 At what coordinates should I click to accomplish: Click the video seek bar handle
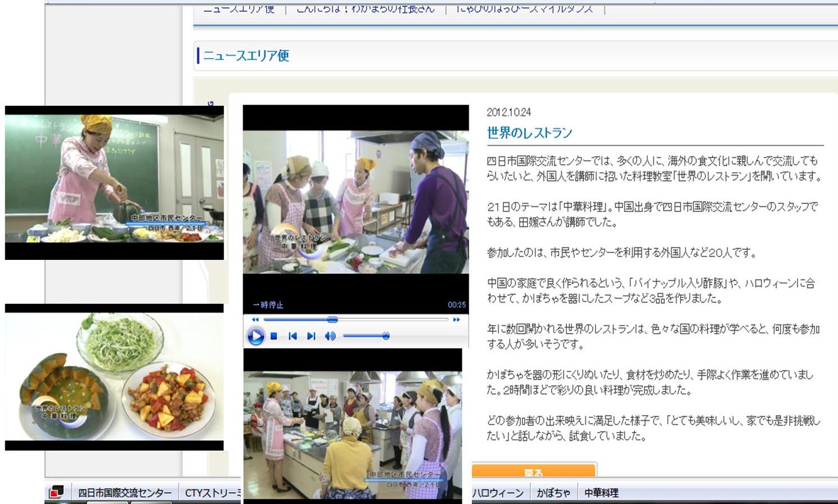pos(332,319)
